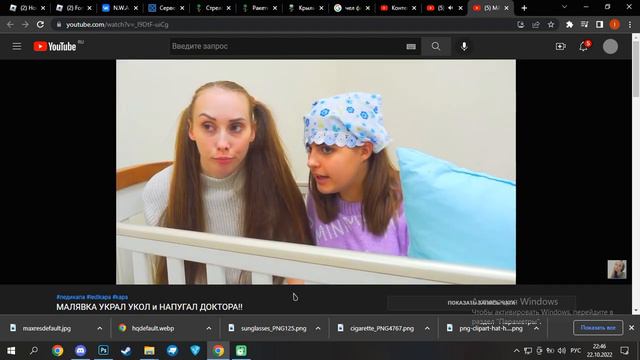Expand options for cigarette_PNG4767.png download
This screenshot has width=640, height=360.
[x=427, y=328]
